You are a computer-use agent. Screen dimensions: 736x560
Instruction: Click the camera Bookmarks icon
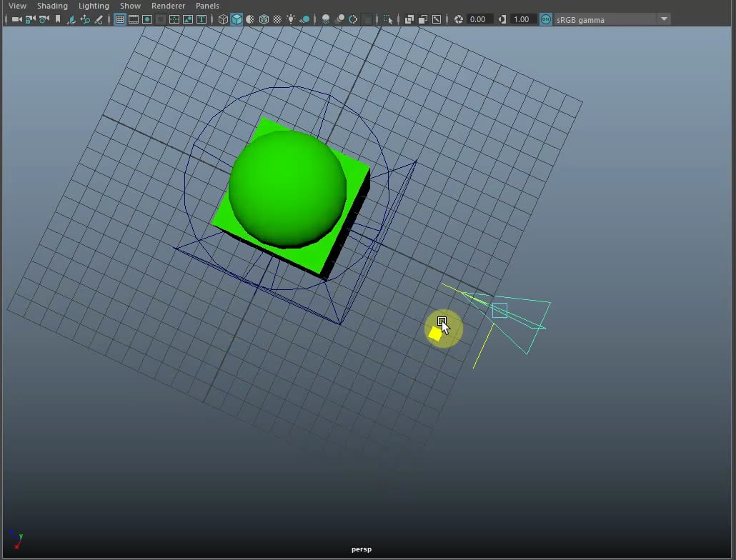[x=58, y=19]
